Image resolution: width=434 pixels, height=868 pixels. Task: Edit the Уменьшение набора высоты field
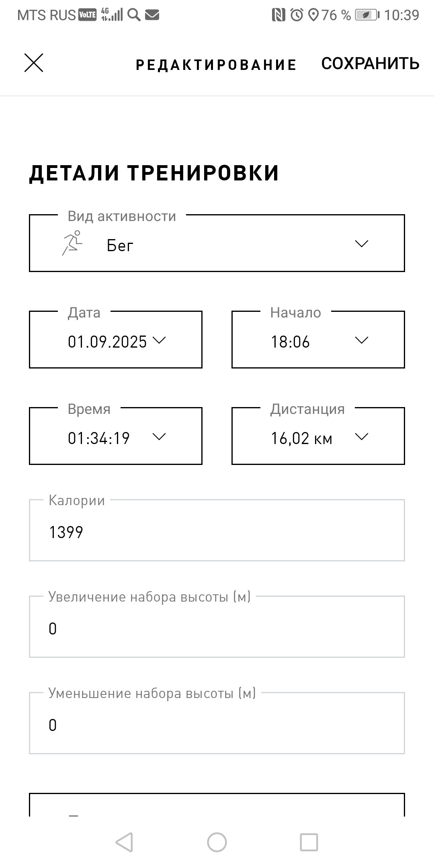coord(217,723)
